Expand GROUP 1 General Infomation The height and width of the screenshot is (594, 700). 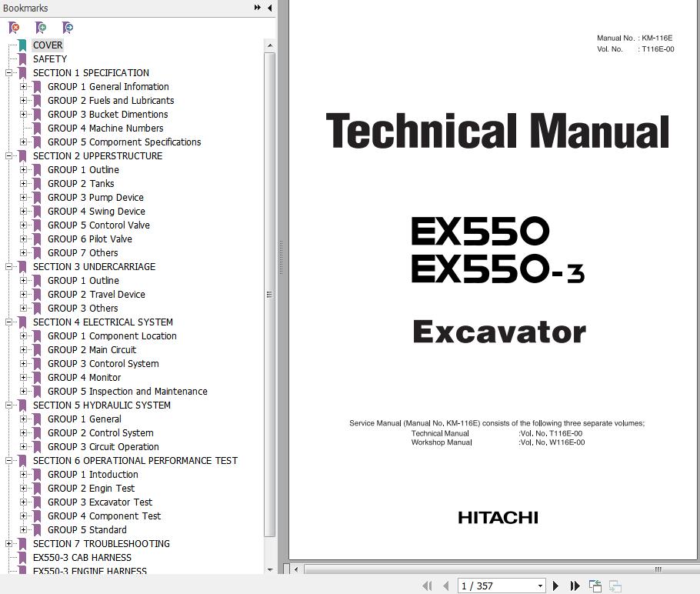pyautogui.click(x=23, y=87)
